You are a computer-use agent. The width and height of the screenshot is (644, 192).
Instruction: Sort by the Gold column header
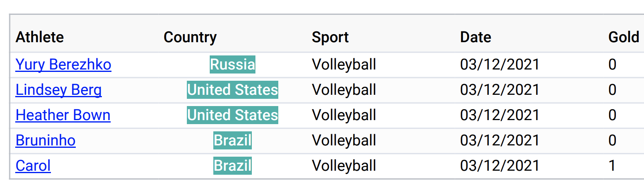tap(624, 37)
